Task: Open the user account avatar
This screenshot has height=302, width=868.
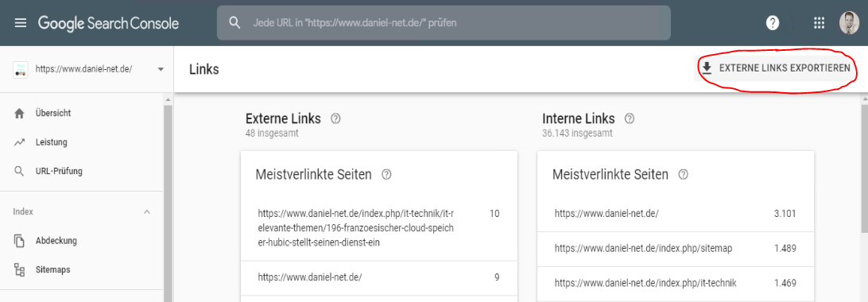Action: click(849, 23)
